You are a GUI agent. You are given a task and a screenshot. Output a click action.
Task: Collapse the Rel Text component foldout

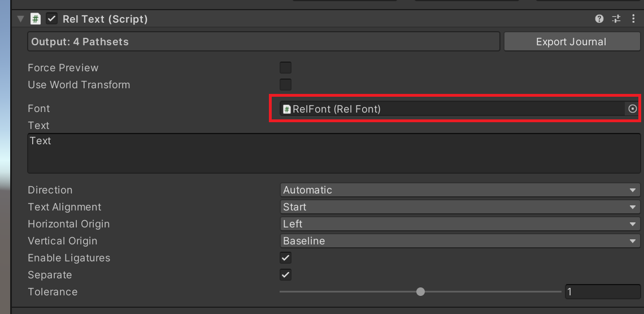21,19
